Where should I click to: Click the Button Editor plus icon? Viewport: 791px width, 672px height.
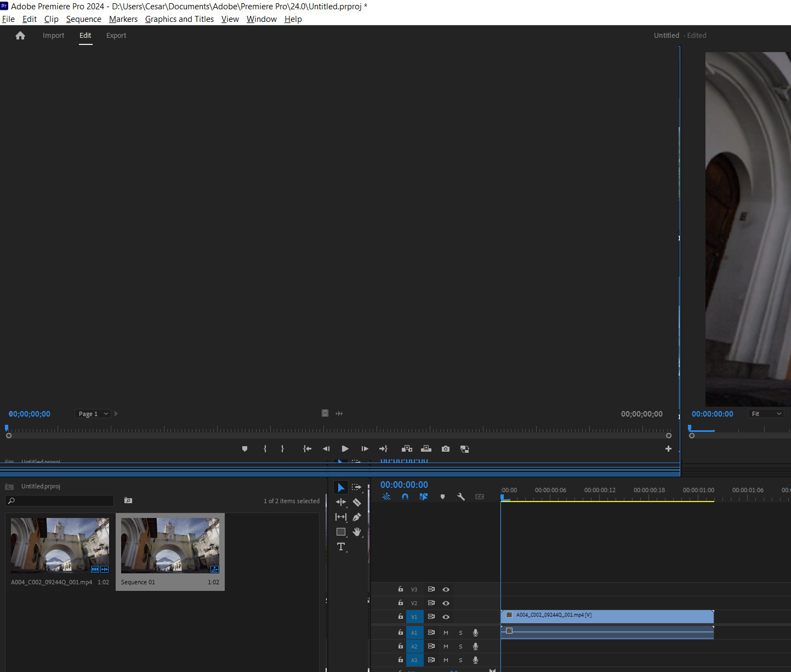[668, 448]
